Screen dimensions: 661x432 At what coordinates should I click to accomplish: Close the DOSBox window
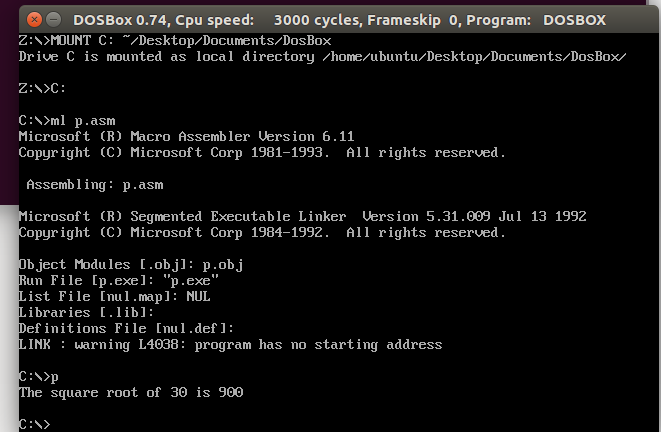point(32,19)
